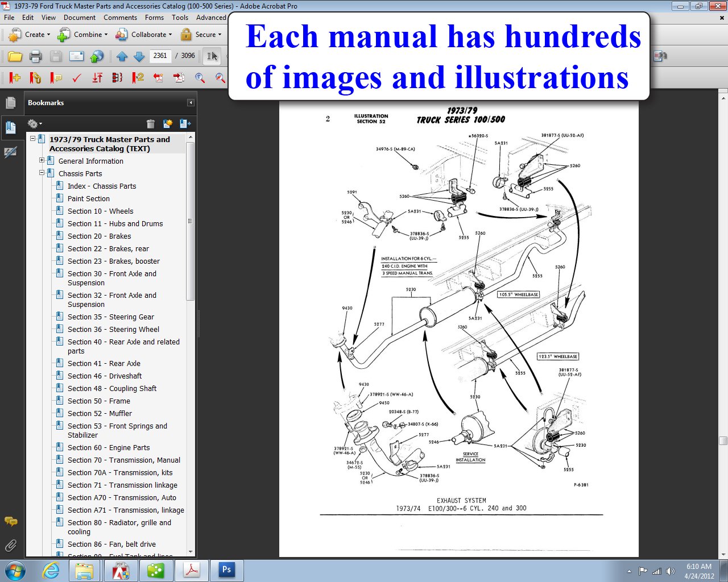Click the Open folder icon
The image size is (728, 582).
tap(15, 56)
